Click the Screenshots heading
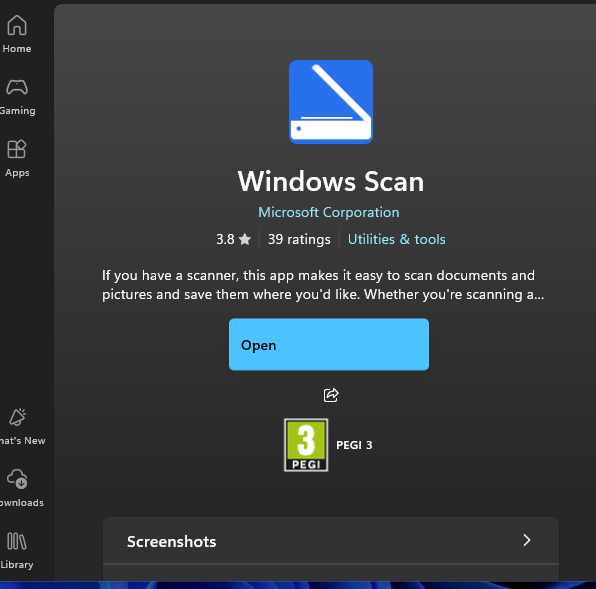 pos(171,542)
